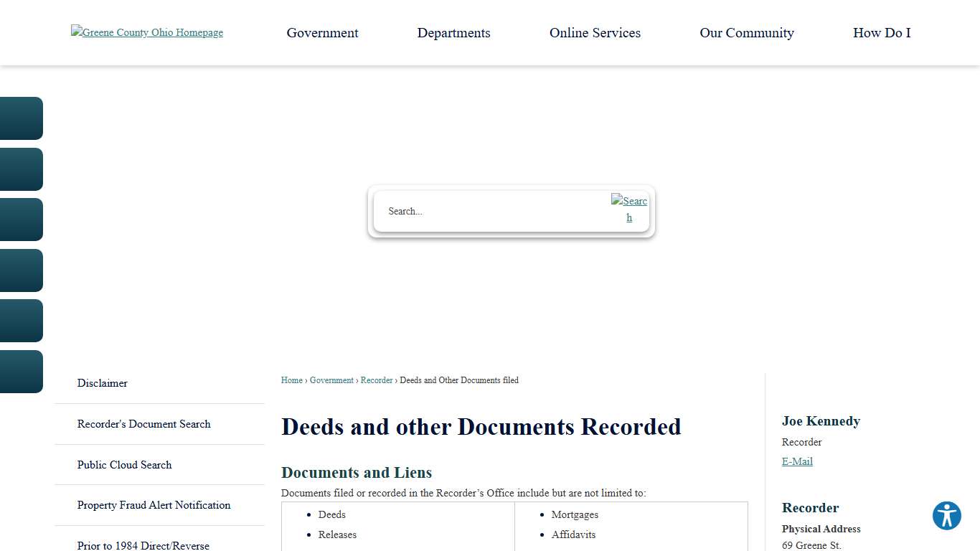980x551 pixels.
Task: Select the Online Services menu item
Action: pos(594,32)
